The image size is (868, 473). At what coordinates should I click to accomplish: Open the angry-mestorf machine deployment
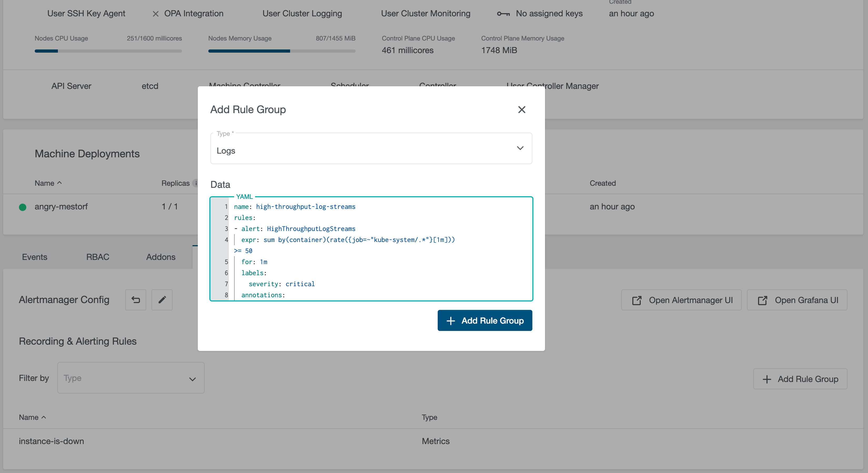tap(61, 207)
